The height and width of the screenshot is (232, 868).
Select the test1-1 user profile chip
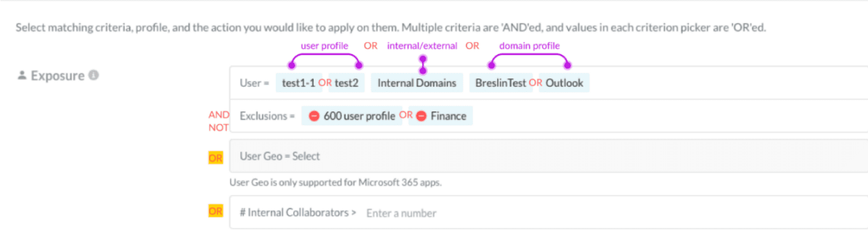coord(298,83)
